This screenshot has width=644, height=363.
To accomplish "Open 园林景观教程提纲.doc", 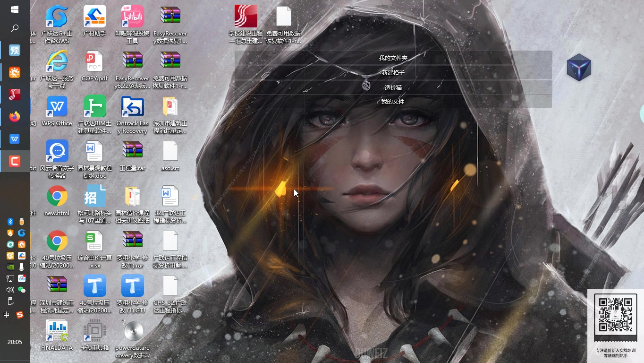I will point(94,159).
